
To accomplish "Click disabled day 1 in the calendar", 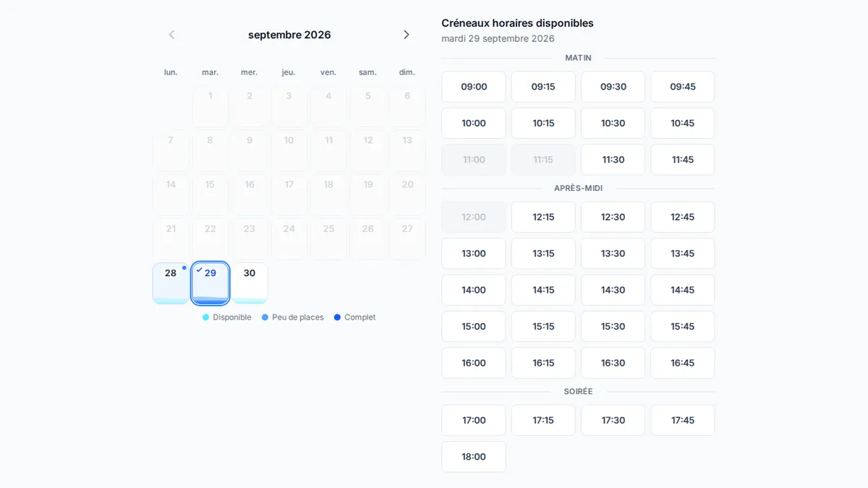I will coord(210,106).
